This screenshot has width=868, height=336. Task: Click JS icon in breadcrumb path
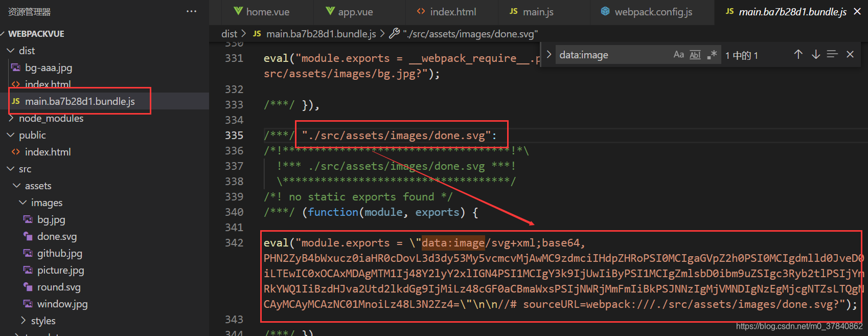coord(257,34)
